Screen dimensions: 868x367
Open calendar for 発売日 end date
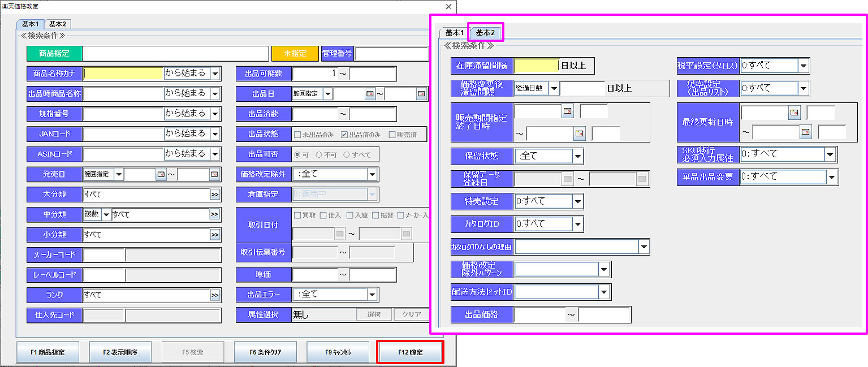[214, 174]
